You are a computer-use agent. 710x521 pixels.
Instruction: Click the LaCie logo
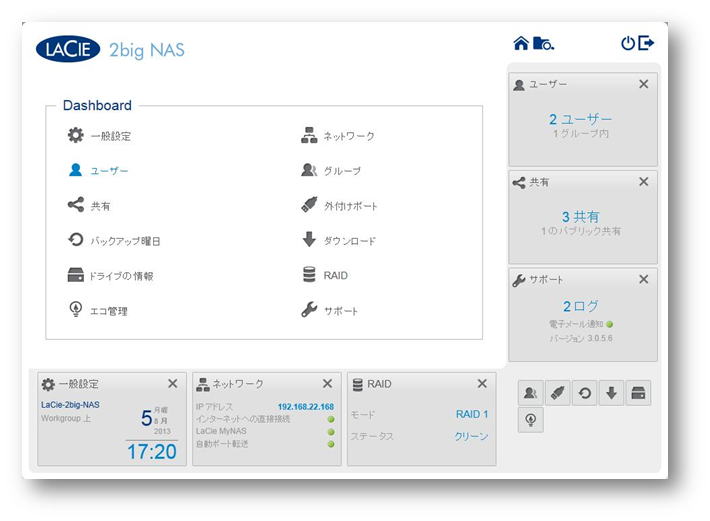[x=68, y=49]
